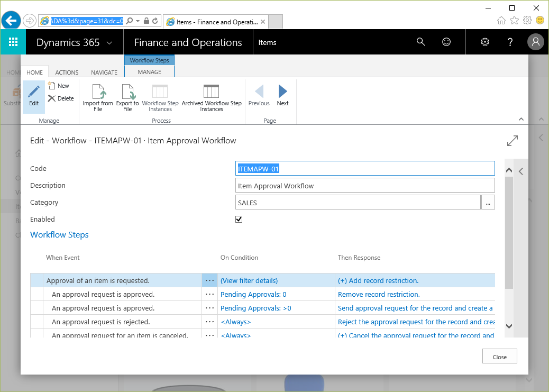Open ellipsis for Pending Approvals: >0 row
The width and height of the screenshot is (549, 392).
(x=209, y=308)
